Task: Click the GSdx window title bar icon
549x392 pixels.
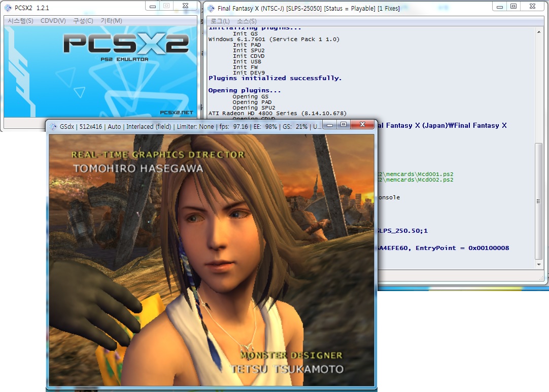Action: click(x=53, y=126)
